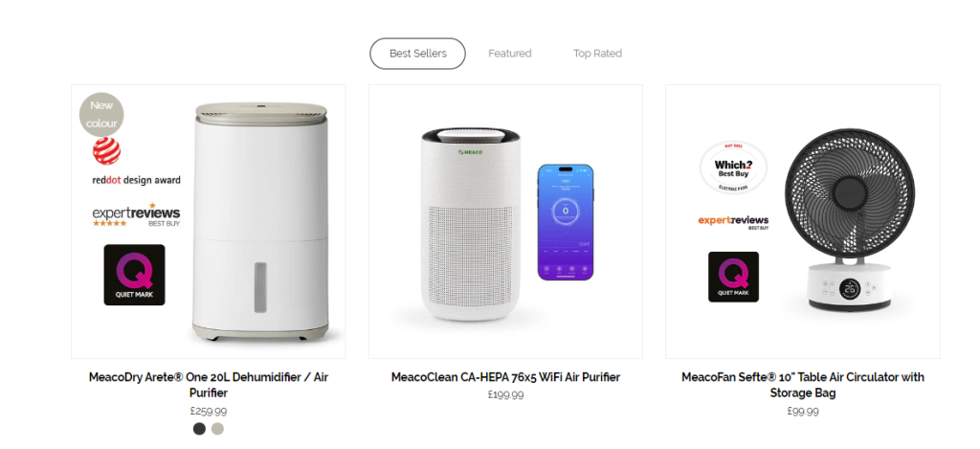This screenshot has width=980, height=449.
Task: Click the red dot design award logo
Action: pos(136,162)
